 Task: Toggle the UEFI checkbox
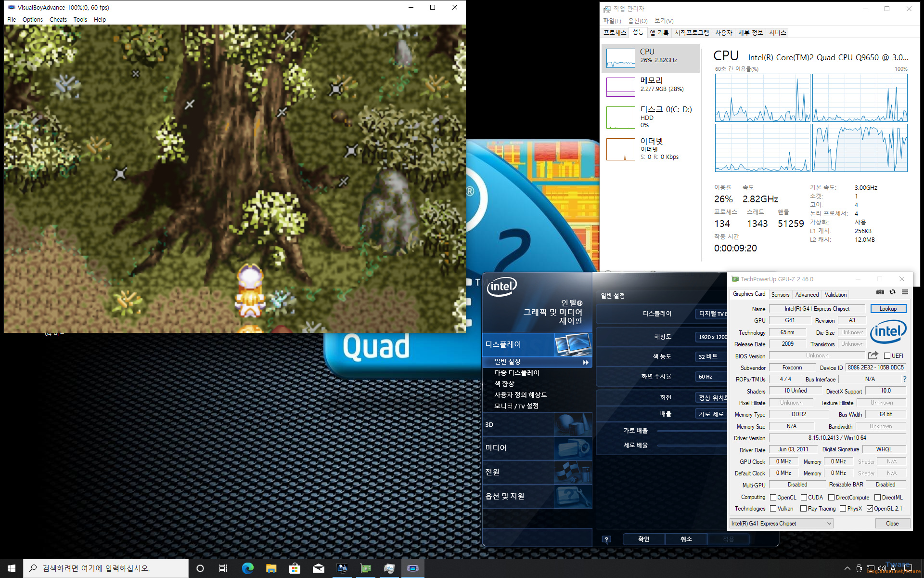pyautogui.click(x=887, y=356)
